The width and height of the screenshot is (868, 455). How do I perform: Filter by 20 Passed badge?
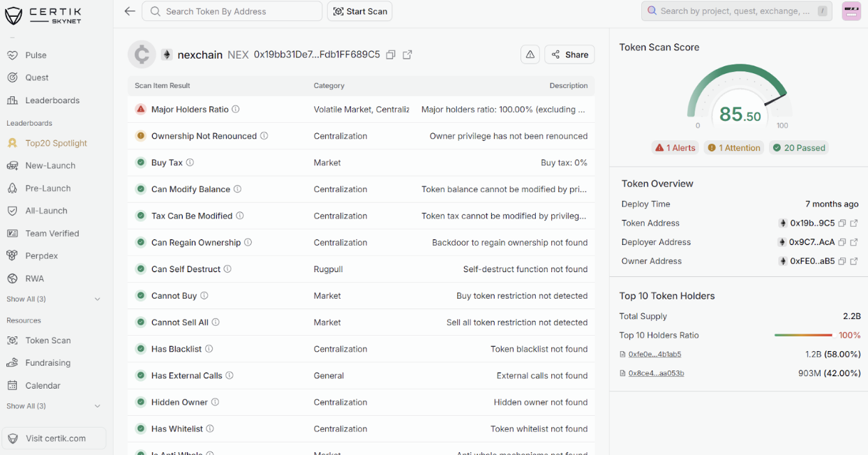pyautogui.click(x=799, y=148)
